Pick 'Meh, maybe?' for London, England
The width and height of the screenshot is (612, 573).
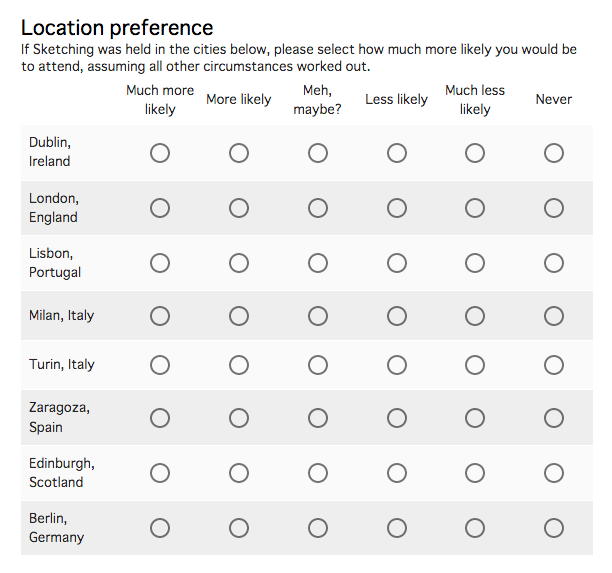click(318, 208)
